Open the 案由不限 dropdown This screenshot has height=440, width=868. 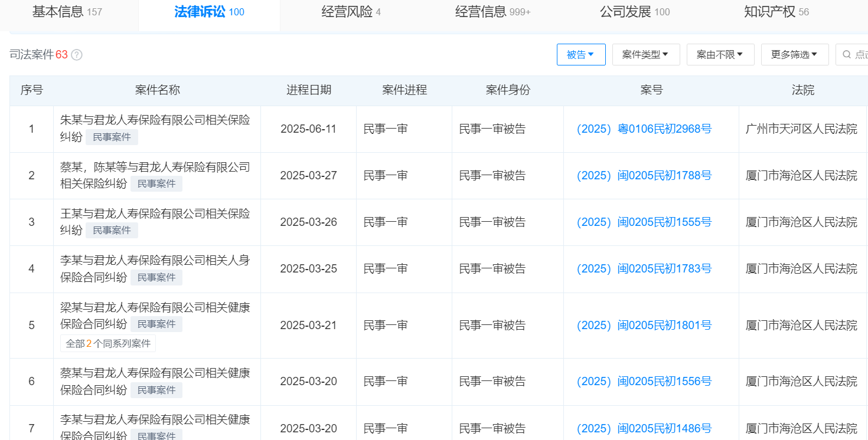720,54
